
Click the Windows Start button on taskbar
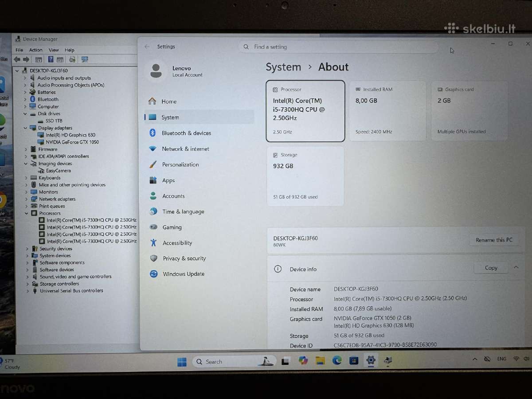pyautogui.click(x=182, y=362)
